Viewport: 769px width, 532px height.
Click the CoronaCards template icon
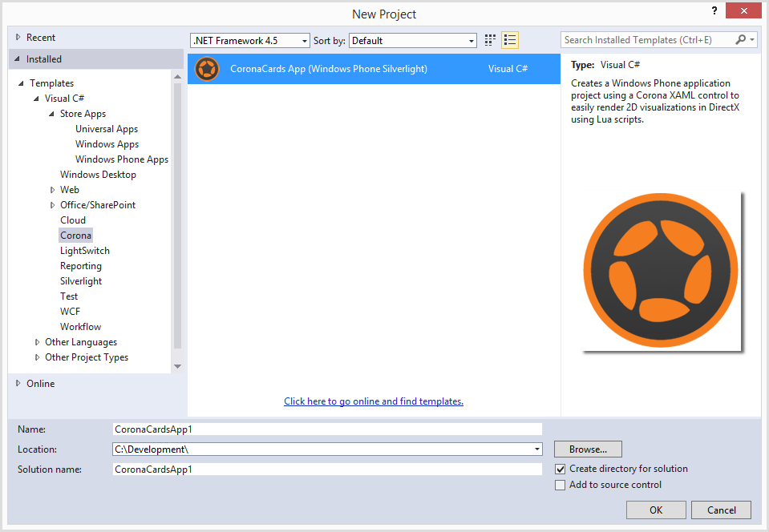tap(207, 69)
